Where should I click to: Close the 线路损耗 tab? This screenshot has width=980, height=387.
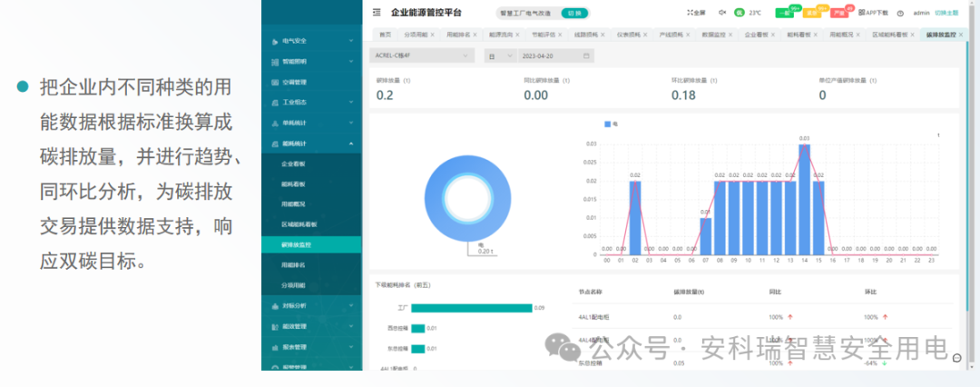pos(603,35)
